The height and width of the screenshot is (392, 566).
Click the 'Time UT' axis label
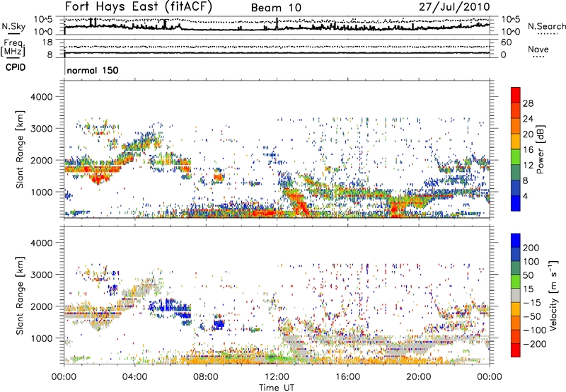click(277, 388)
